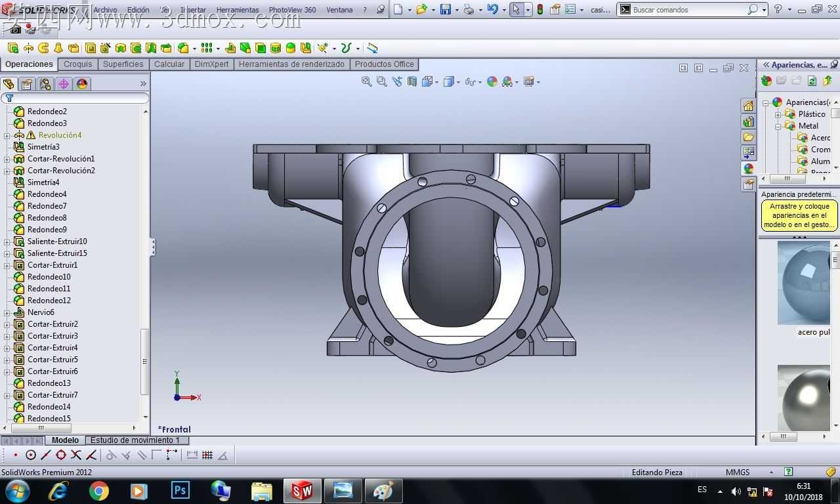This screenshot has width=840, height=504.
Task: Open the Estudio de movimiento 1 tab
Action: (136, 440)
